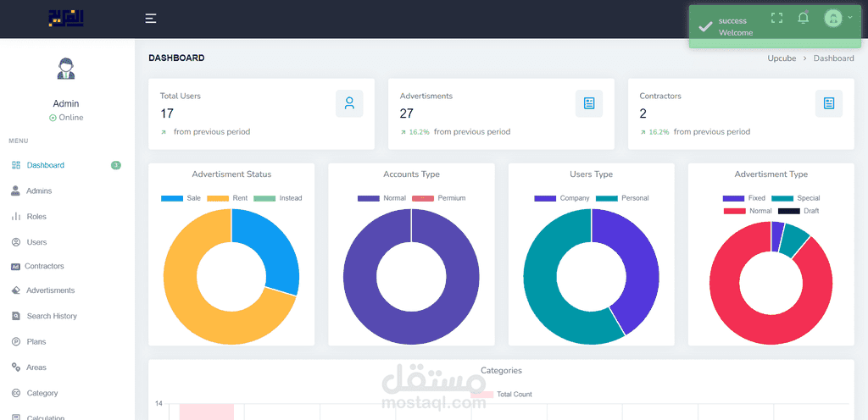Click the Roles bar chart icon
The image size is (868, 420).
(16, 216)
